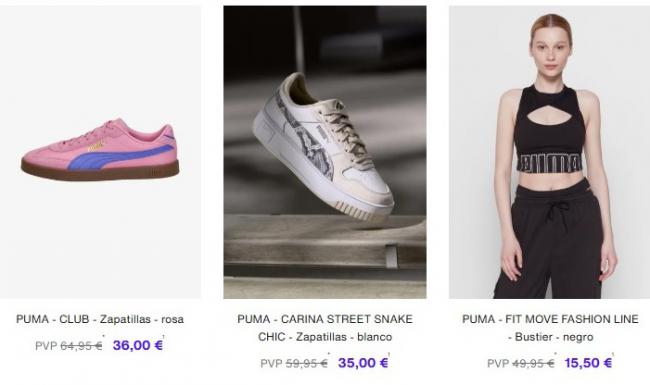Click the blue formstrip on the pink sneaker
The width and height of the screenshot is (650, 385).
tap(120, 157)
